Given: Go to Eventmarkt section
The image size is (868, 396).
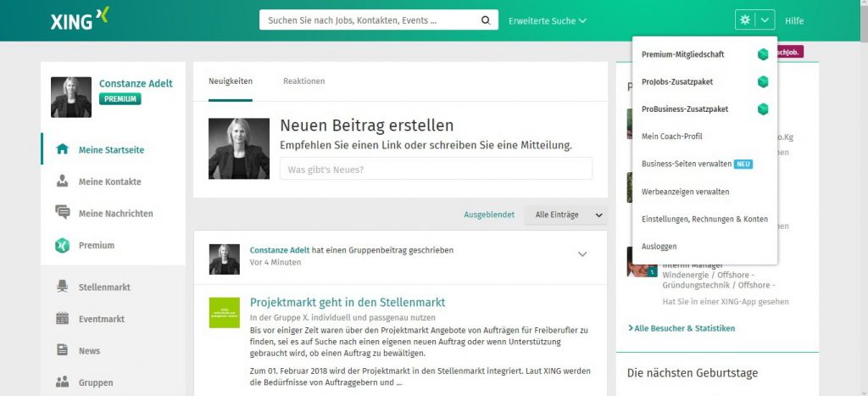Looking at the screenshot, I should pos(102,319).
